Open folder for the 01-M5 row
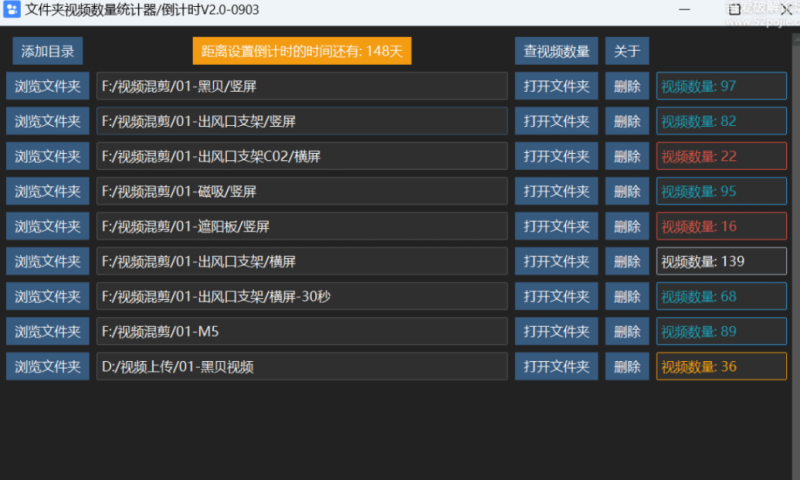Image resolution: width=800 pixels, height=480 pixels. (556, 331)
